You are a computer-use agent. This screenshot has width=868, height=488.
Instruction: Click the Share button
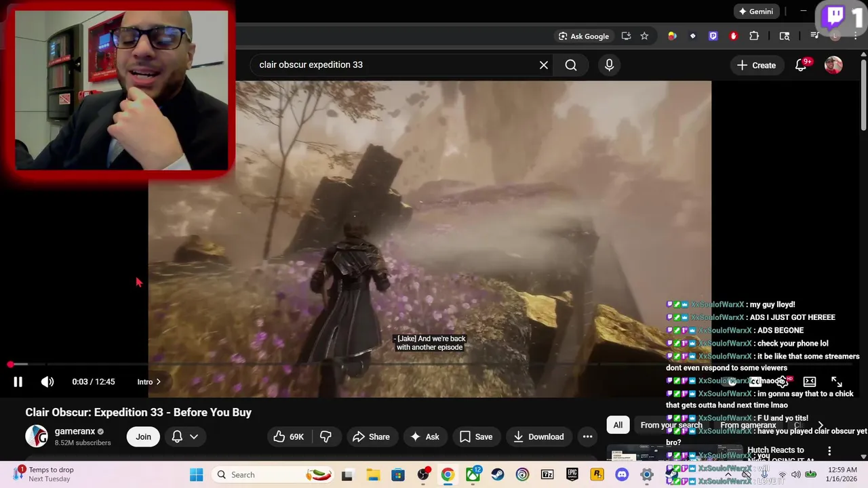371,436
